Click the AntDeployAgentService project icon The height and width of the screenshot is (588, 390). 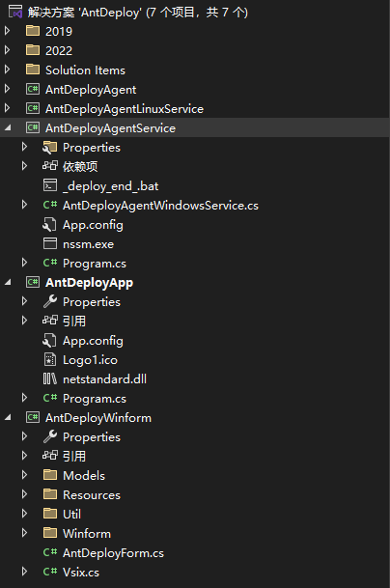tap(33, 127)
